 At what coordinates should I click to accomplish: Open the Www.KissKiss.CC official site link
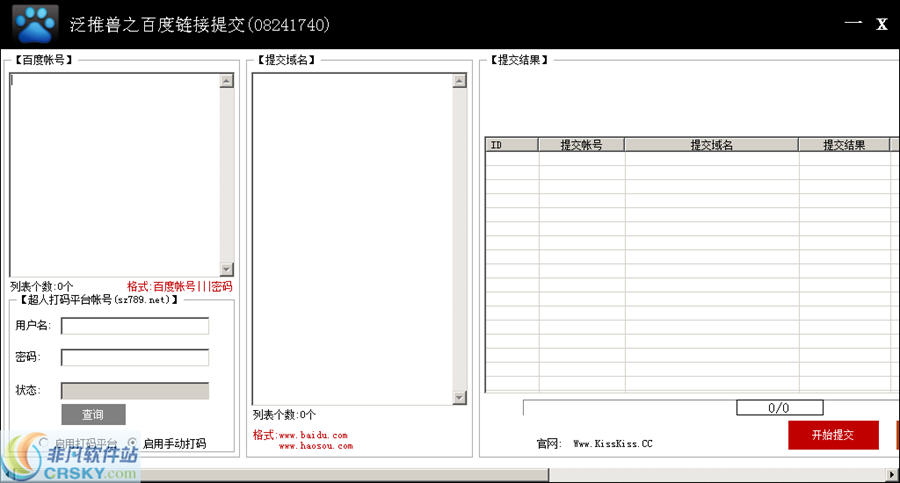pos(613,443)
